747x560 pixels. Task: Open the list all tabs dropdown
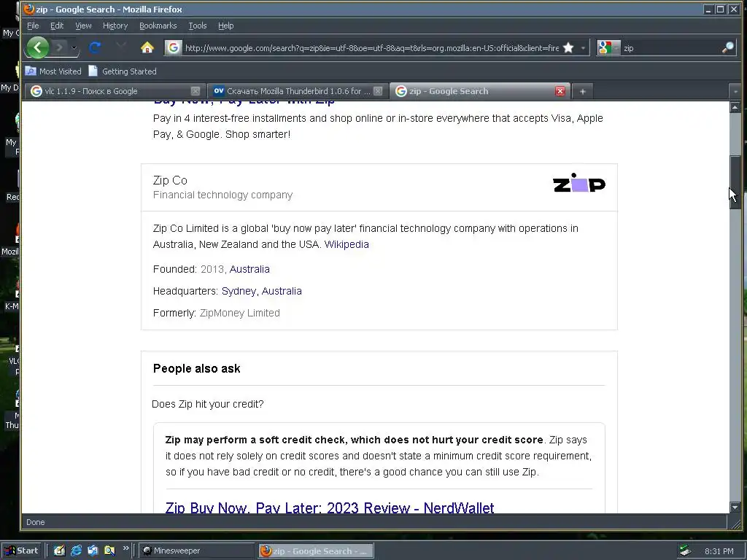735,91
